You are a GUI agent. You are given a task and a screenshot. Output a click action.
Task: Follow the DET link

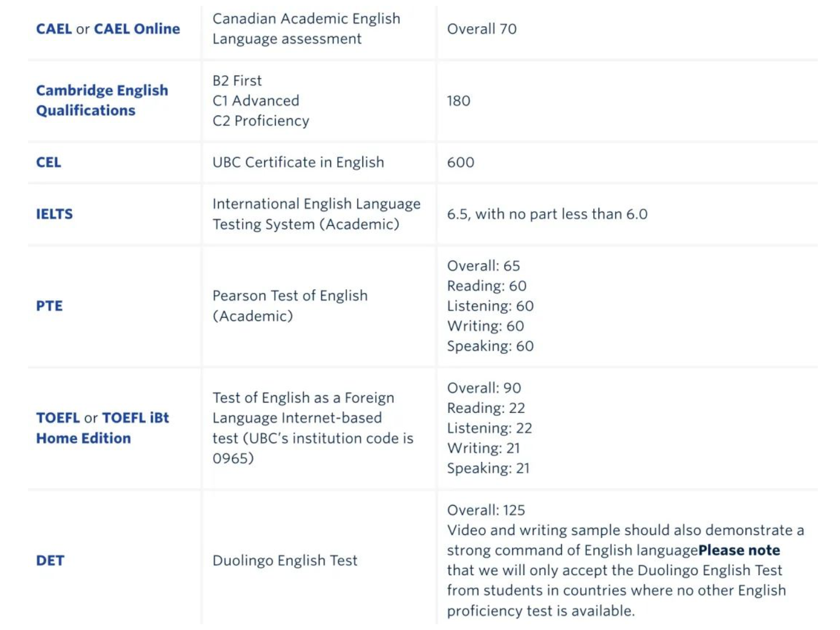(50, 561)
